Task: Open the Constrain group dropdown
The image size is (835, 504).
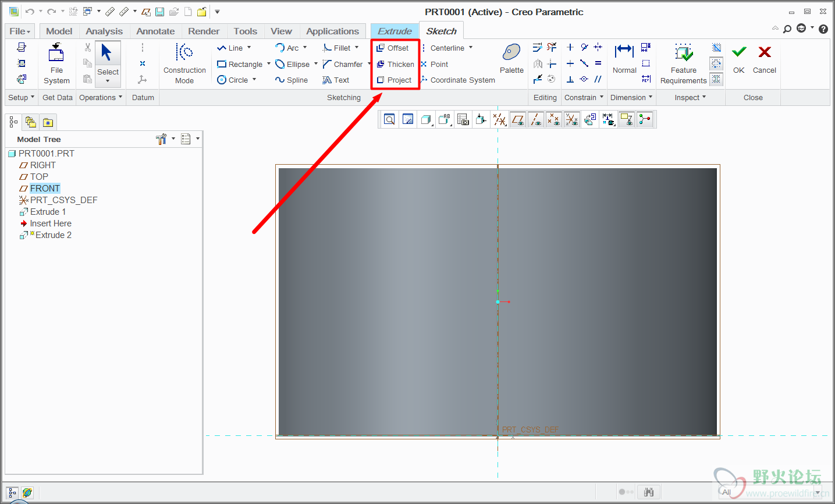Action: tap(584, 97)
